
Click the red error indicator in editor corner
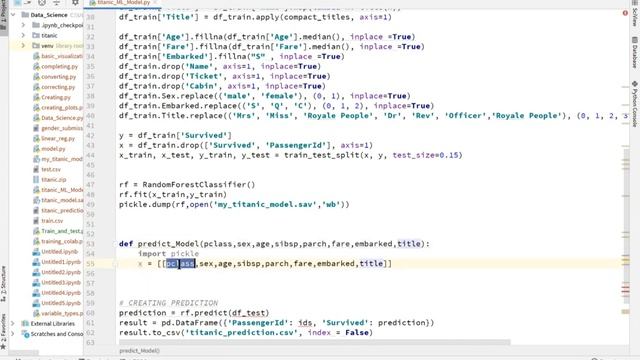625,13
